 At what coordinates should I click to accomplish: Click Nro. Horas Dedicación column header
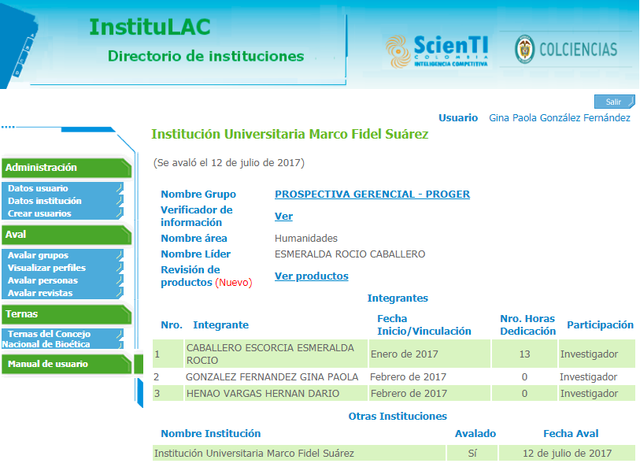(528, 325)
